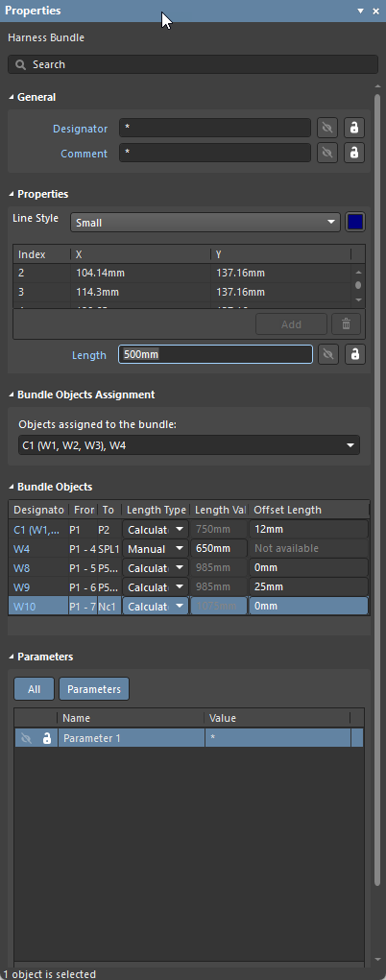Click the Parameter 1 value cell
This screenshot has width=386, height=980.
coord(277,738)
